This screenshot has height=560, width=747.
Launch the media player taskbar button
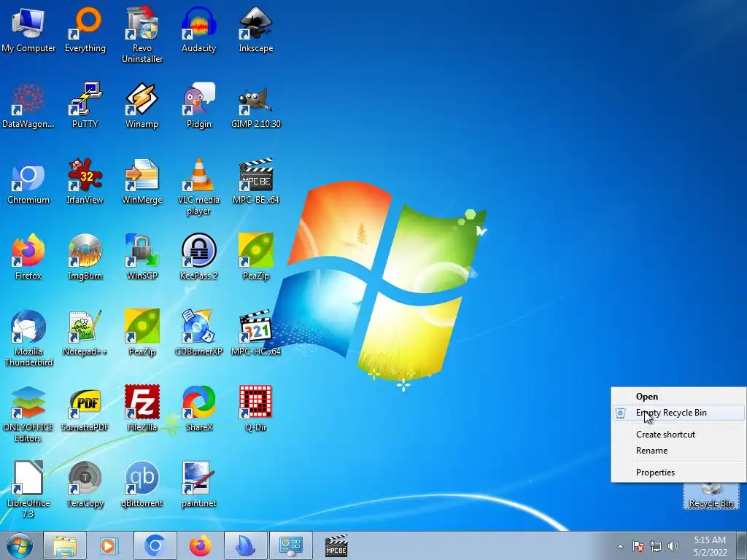click(x=108, y=545)
